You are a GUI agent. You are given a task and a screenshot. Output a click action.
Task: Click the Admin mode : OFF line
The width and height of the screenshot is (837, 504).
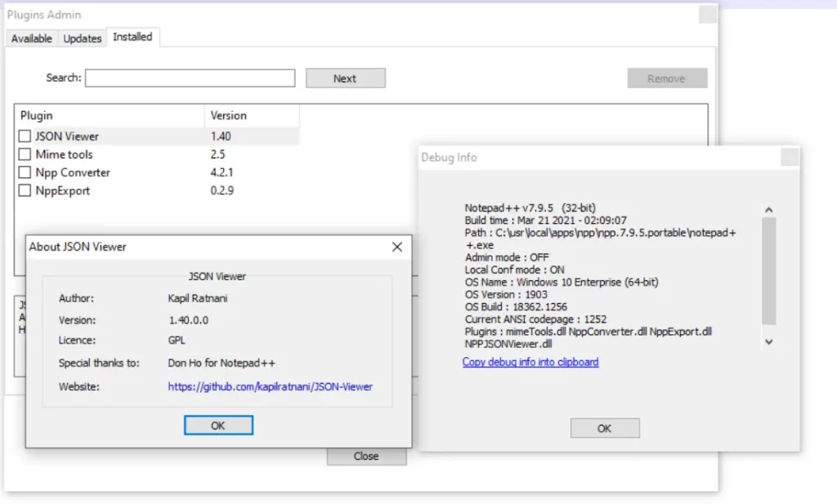507,257
